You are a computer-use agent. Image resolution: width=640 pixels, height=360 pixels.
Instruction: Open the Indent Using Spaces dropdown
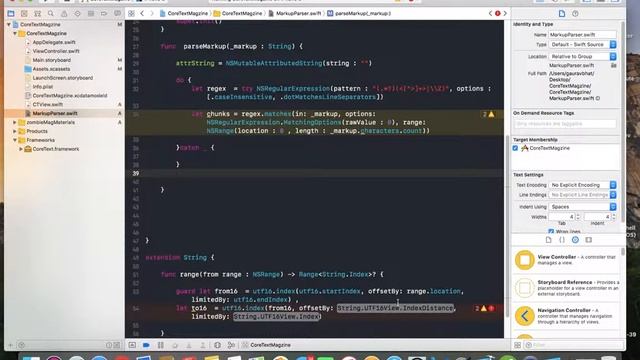pyautogui.click(x=582, y=207)
